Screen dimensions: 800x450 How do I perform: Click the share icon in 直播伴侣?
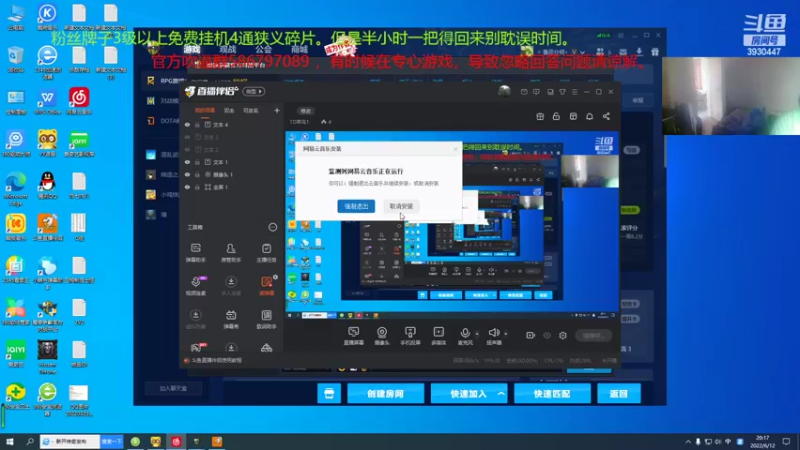[606, 116]
